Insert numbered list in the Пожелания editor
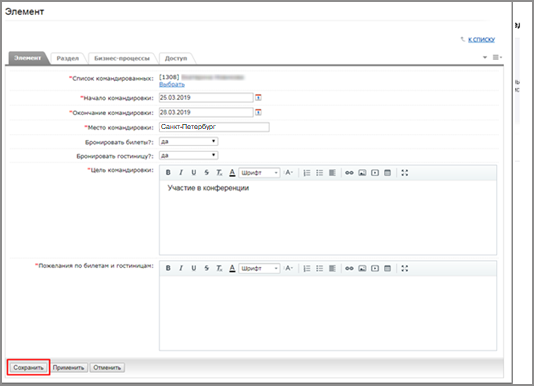The image size is (534, 386). [307, 268]
